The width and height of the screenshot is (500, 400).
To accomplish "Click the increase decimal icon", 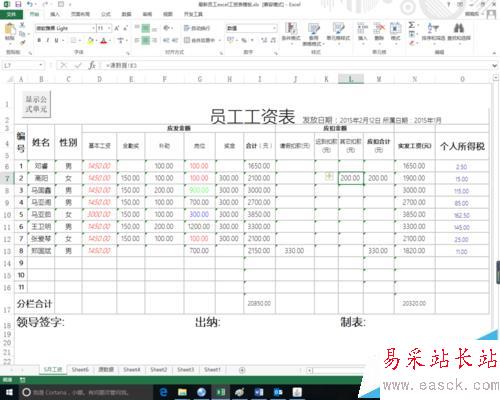I will point(264,40).
